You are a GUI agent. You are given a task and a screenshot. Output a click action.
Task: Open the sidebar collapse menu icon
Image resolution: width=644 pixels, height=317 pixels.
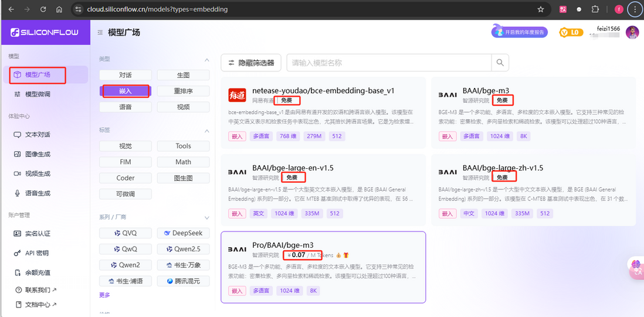100,33
